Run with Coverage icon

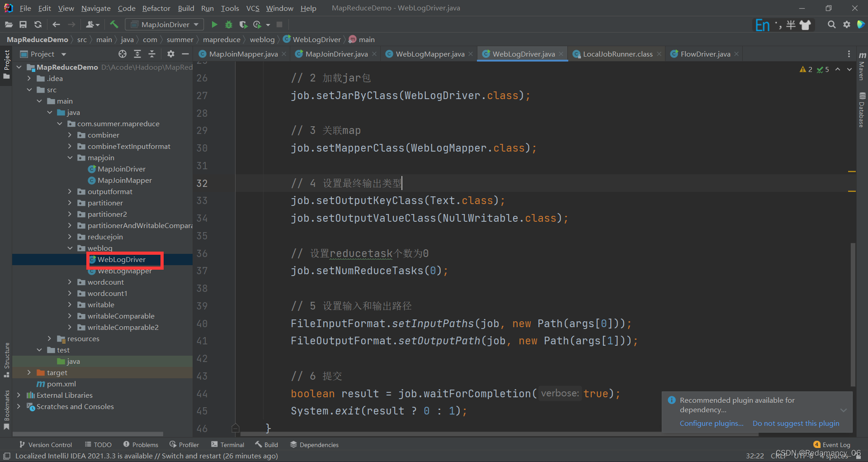[243, 24]
